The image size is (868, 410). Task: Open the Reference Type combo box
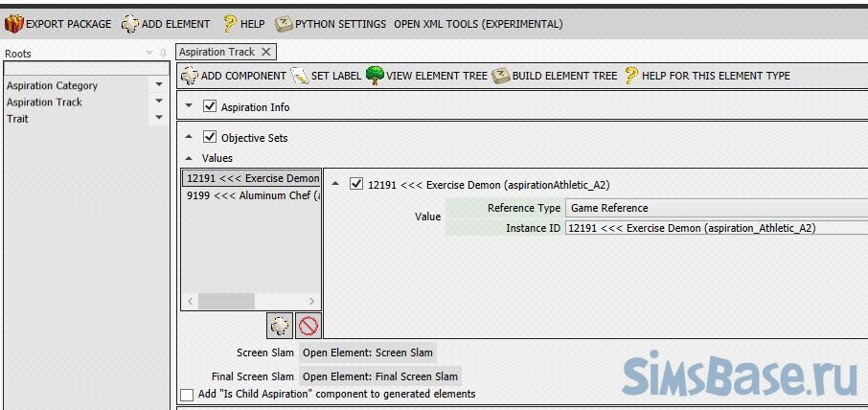point(717,208)
